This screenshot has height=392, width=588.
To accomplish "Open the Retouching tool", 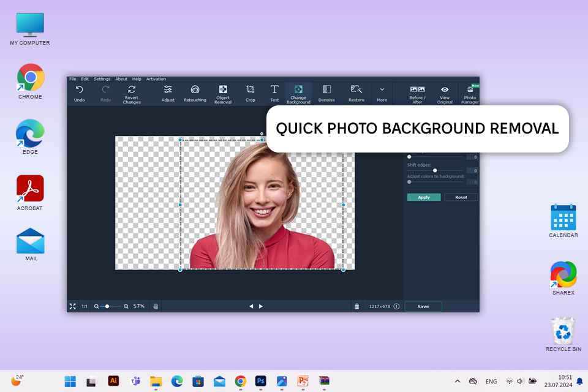I will tap(195, 93).
